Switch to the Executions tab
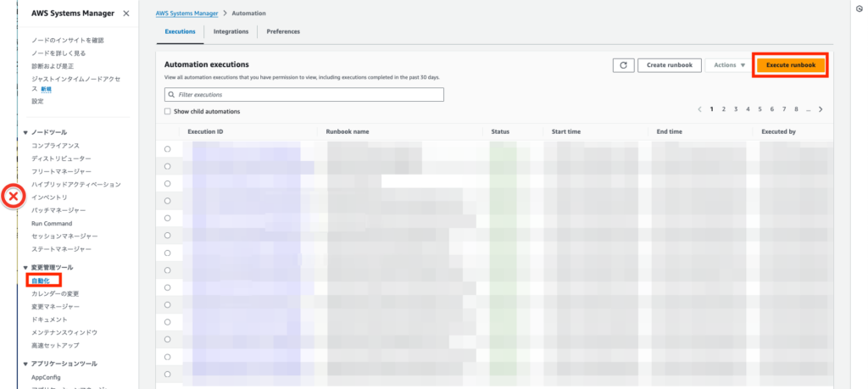The height and width of the screenshot is (389, 868). [180, 31]
